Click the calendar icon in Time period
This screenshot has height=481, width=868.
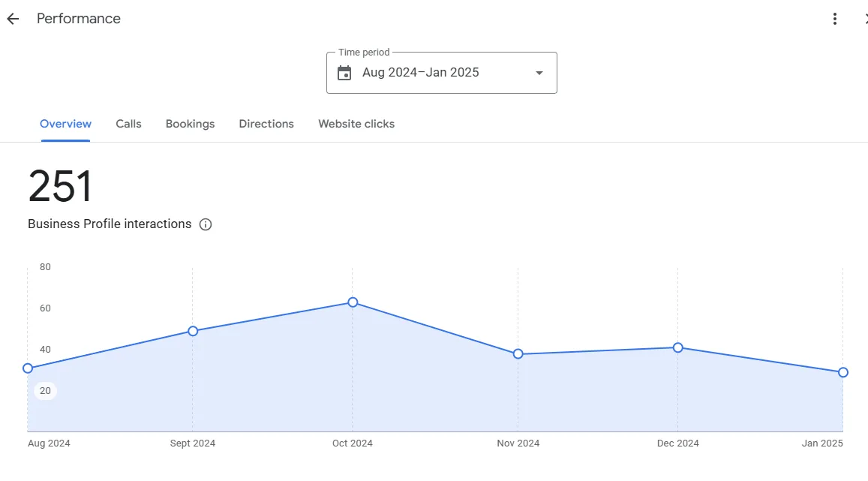click(344, 73)
